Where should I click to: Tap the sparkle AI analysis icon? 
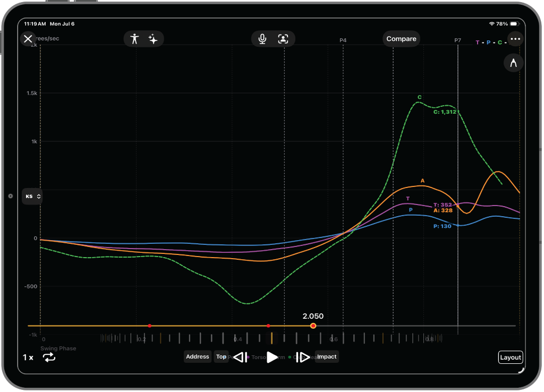click(x=153, y=39)
